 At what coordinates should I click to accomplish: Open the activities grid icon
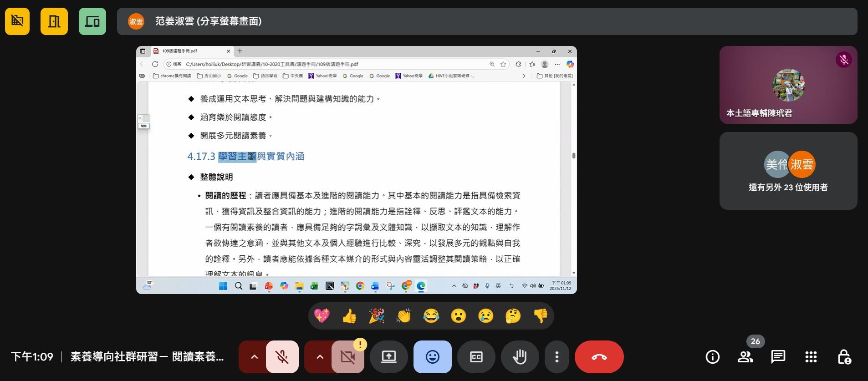click(x=811, y=357)
